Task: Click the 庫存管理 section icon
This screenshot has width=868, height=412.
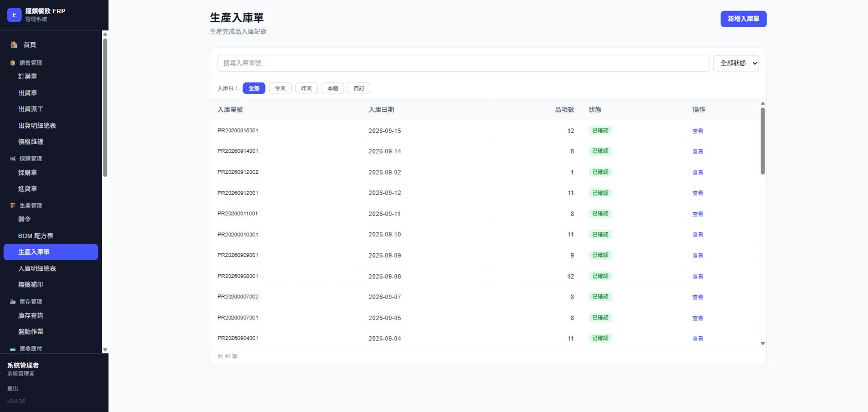Action: pyautogui.click(x=13, y=302)
